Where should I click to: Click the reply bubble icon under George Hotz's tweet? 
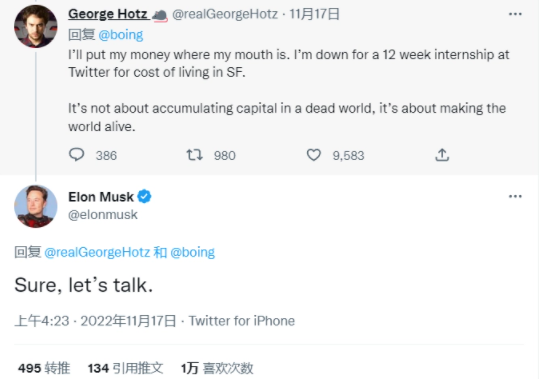tap(76, 155)
